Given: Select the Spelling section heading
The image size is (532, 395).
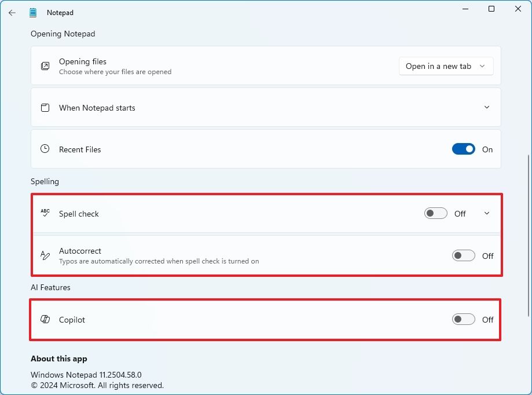Looking at the screenshot, I should coord(45,181).
